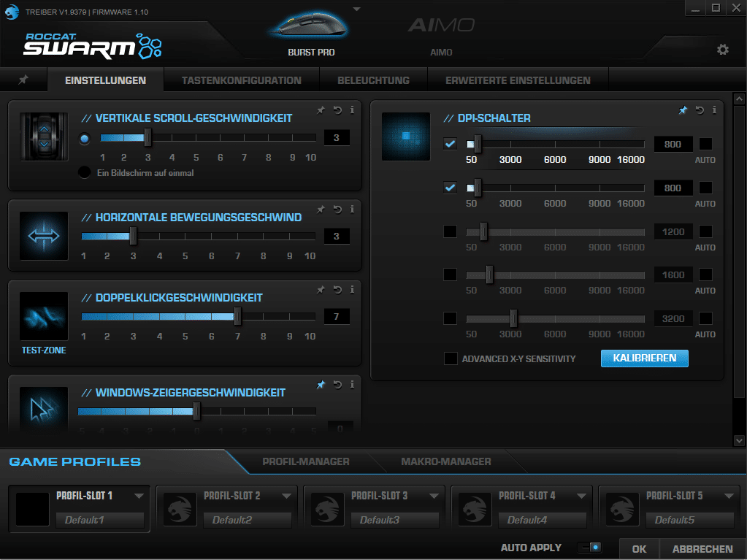
Task: Open the Makro-Manager tab
Action: click(x=445, y=461)
